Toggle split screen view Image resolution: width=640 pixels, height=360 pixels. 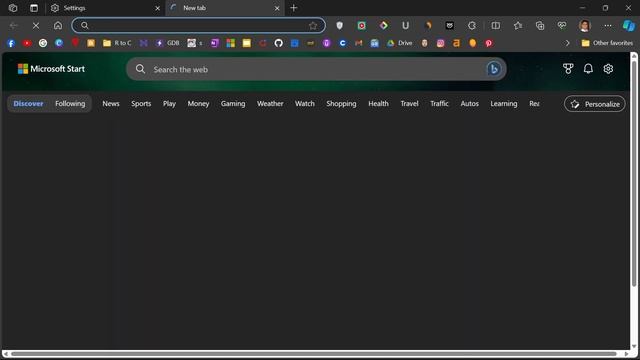tap(496, 26)
